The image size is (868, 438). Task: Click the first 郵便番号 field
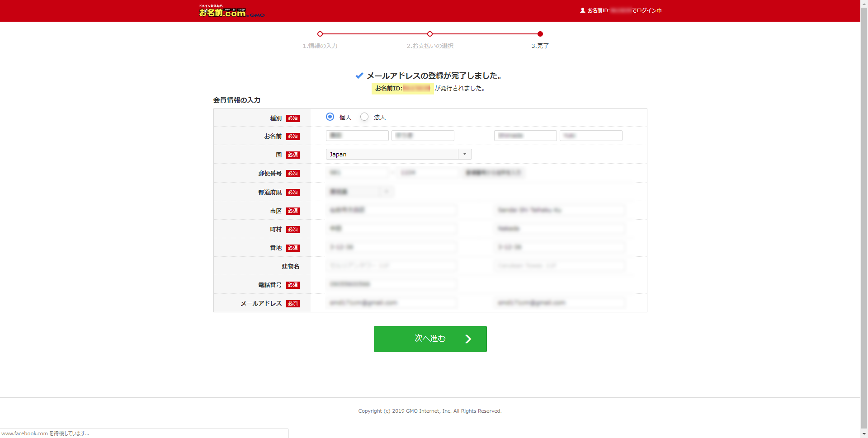click(357, 173)
